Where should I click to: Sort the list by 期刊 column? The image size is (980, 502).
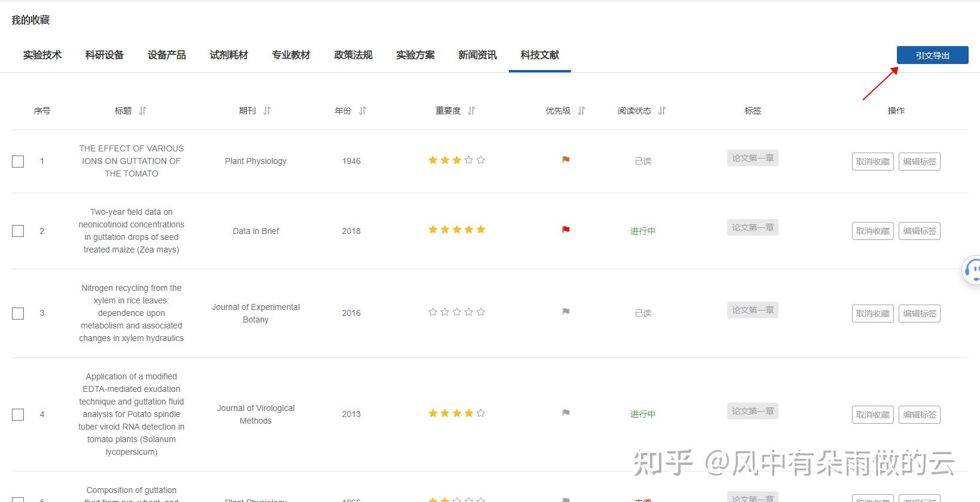267,111
